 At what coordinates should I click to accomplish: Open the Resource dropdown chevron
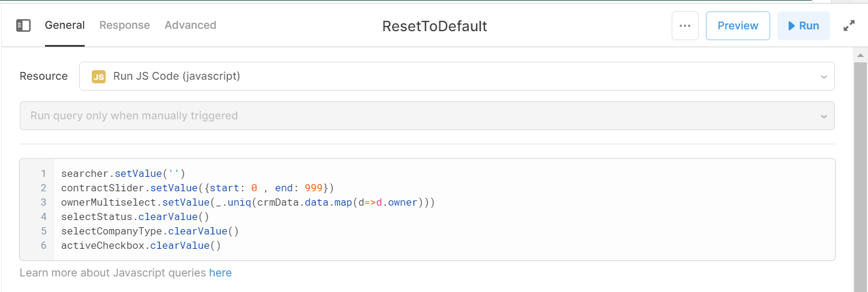(823, 77)
